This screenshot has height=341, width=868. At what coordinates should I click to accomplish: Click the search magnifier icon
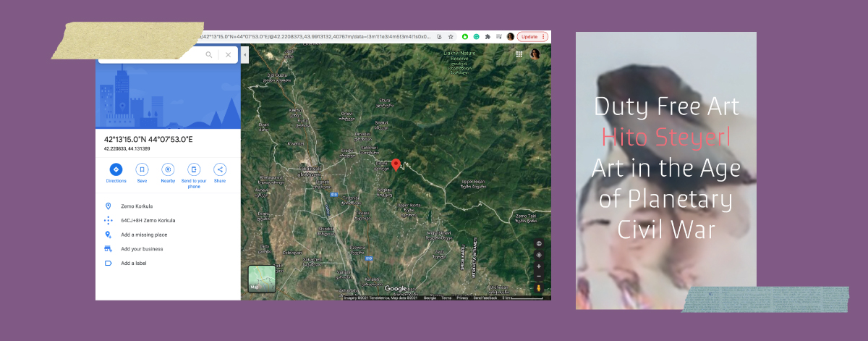tap(209, 54)
